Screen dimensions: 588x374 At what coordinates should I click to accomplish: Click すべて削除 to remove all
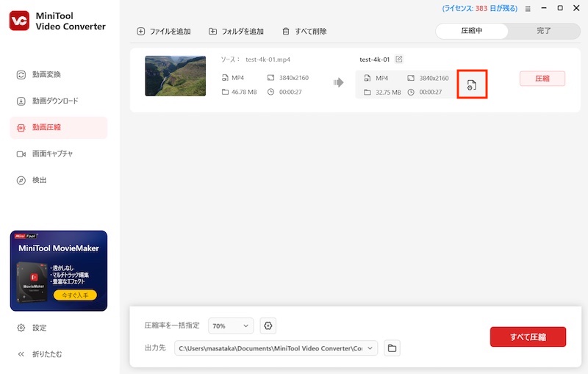304,32
